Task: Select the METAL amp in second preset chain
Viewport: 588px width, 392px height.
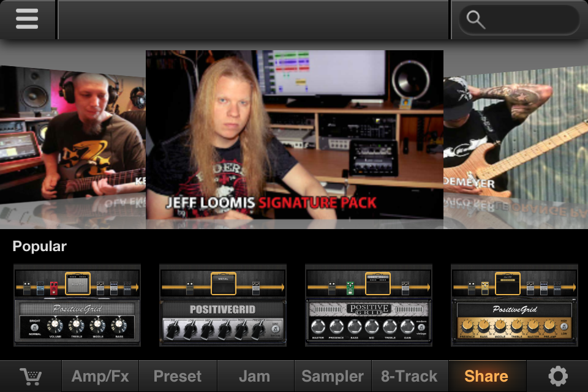Action: click(224, 284)
